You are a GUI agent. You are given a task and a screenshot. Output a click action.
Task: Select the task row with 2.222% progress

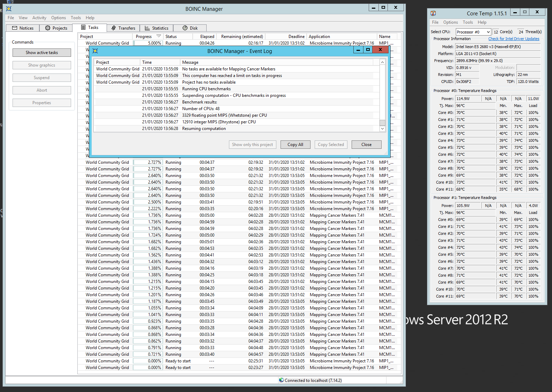point(237,209)
